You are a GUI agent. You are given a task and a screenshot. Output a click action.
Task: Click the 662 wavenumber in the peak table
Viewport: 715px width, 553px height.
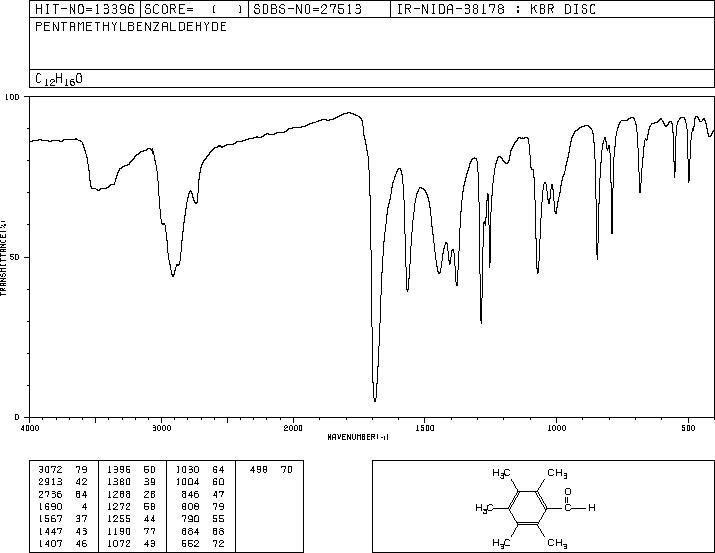coord(191,544)
